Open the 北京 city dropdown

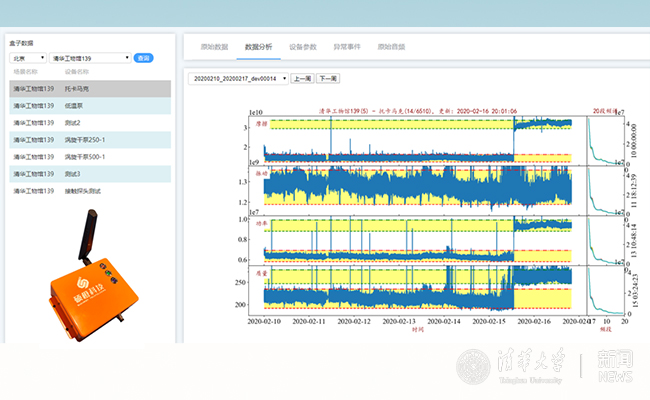(28, 58)
